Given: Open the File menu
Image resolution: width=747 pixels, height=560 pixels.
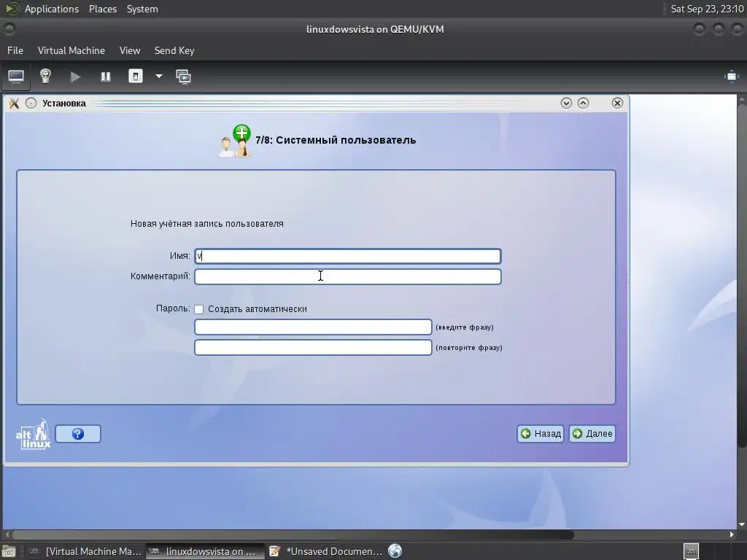Looking at the screenshot, I should point(15,50).
